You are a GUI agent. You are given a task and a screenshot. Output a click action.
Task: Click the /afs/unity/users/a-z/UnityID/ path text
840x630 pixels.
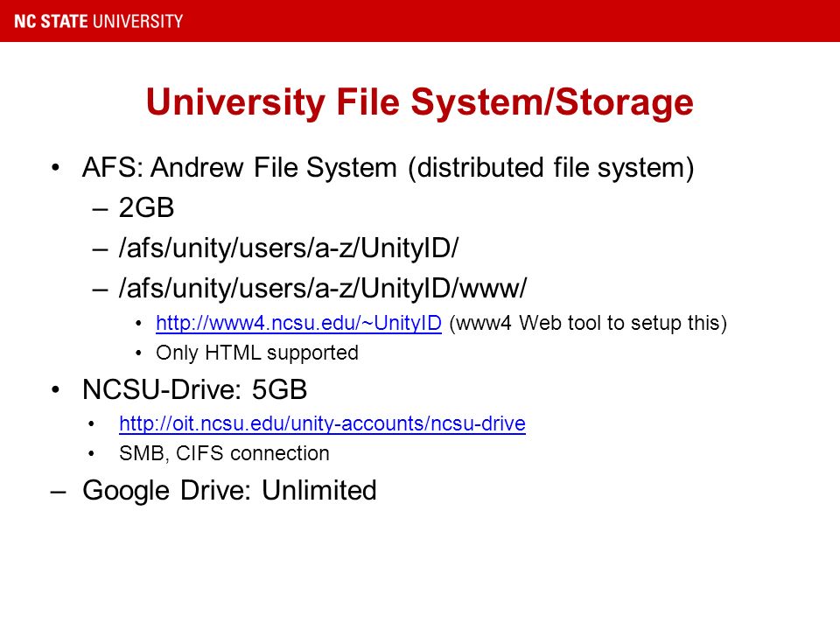[289, 248]
